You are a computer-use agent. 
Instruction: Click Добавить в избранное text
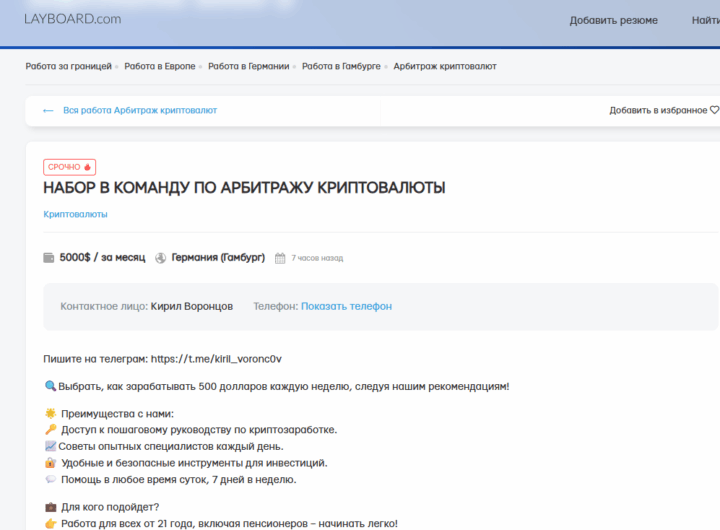[x=658, y=110]
